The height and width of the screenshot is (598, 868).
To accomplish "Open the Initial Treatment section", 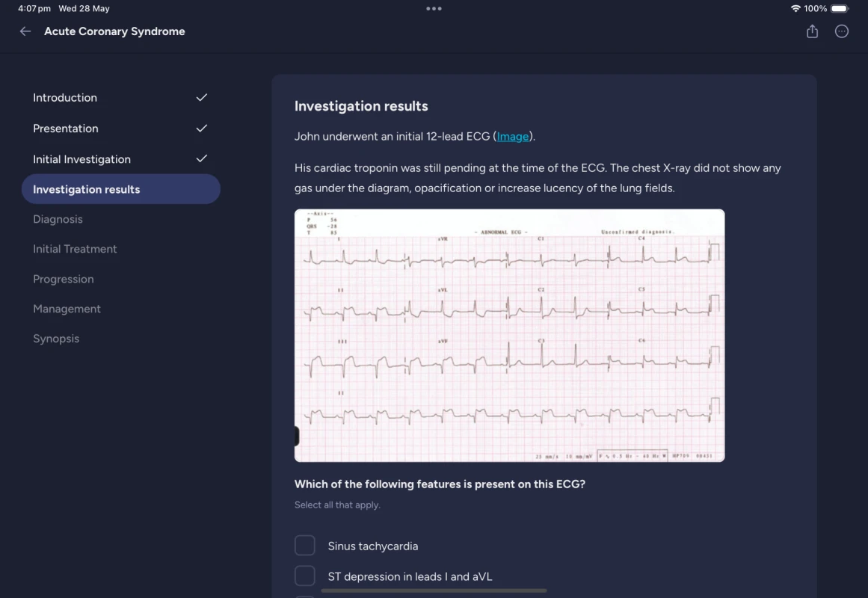I will 75,249.
